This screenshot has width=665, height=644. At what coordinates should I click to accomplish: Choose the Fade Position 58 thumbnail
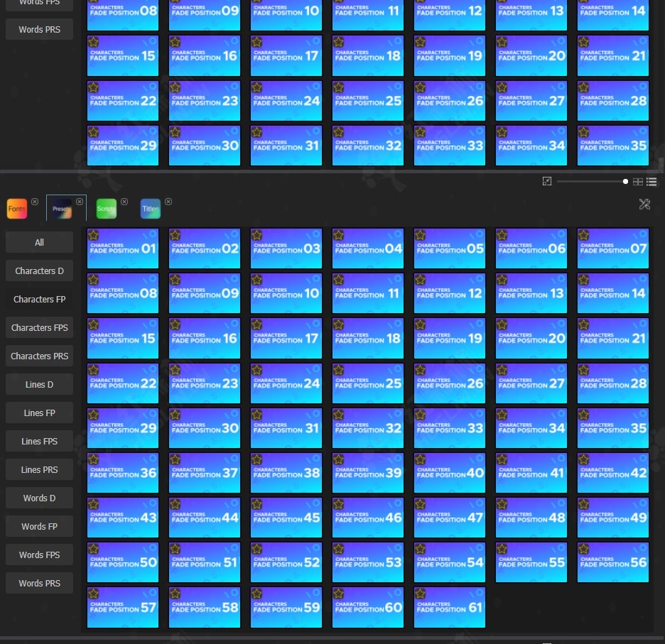click(x=205, y=607)
